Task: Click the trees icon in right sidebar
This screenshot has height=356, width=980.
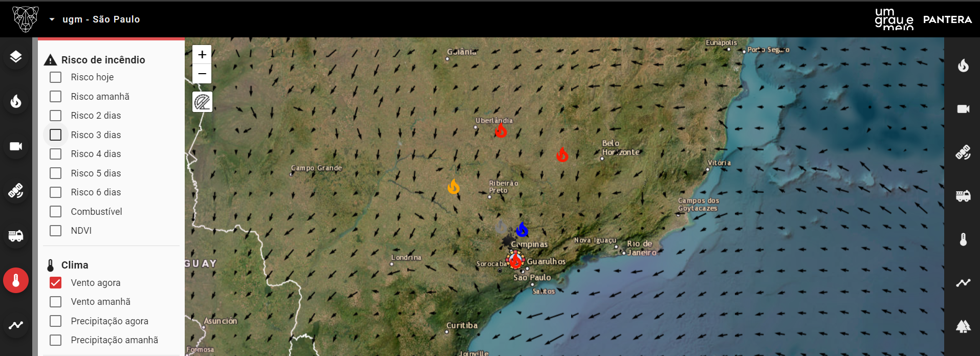Action: 963,326
